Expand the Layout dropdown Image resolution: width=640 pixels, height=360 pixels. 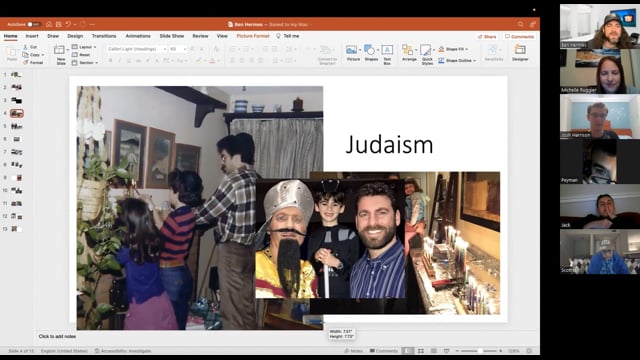[85, 47]
